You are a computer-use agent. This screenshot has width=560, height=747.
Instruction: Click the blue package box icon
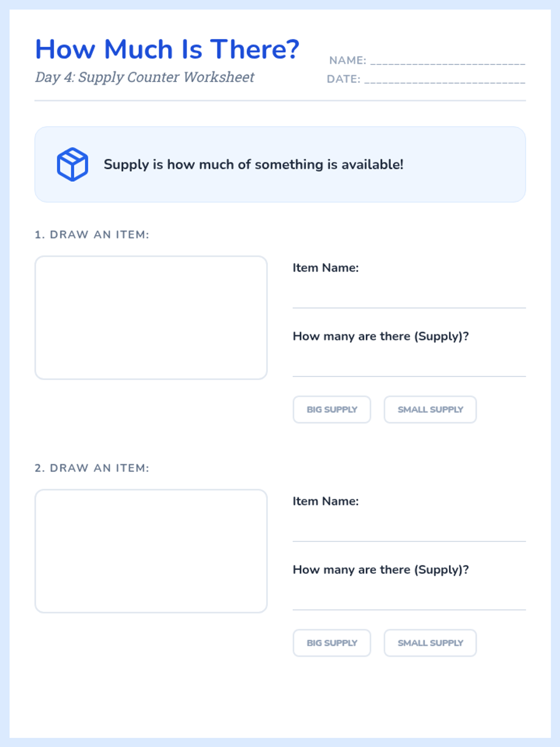click(72, 164)
